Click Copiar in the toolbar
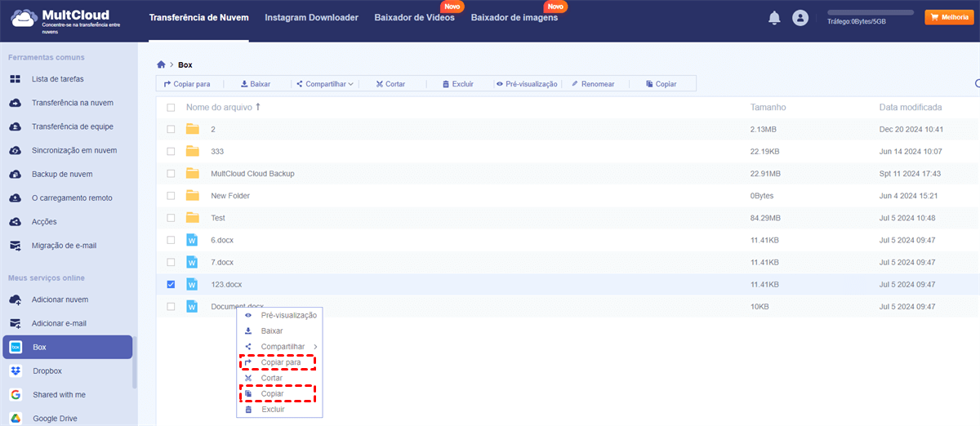This screenshot has width=980, height=426. coord(661,84)
